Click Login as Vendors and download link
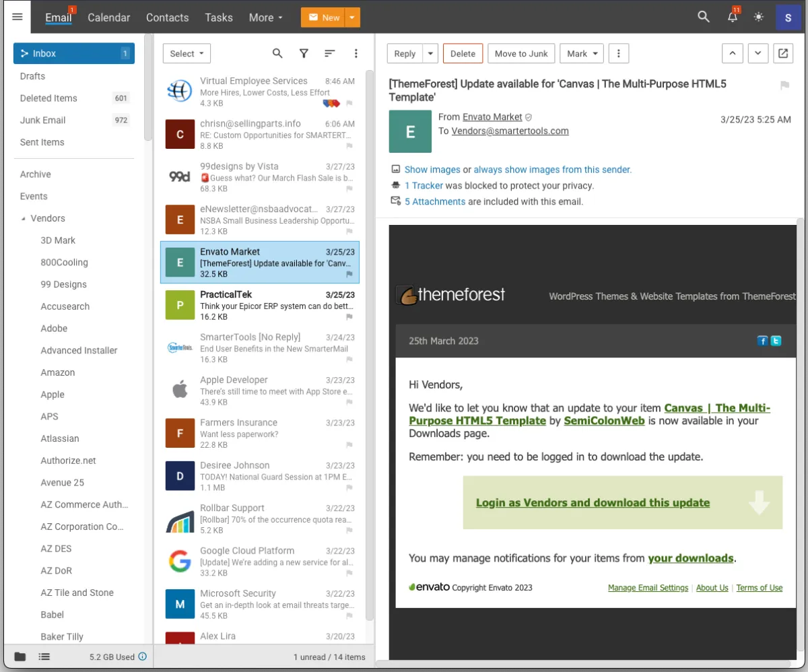Image resolution: width=808 pixels, height=672 pixels. (593, 502)
